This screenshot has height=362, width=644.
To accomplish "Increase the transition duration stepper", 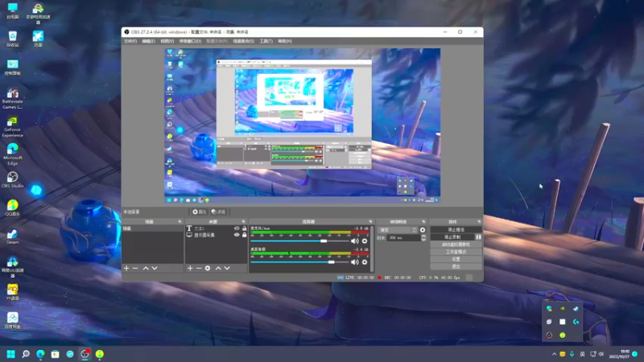I will (423, 236).
